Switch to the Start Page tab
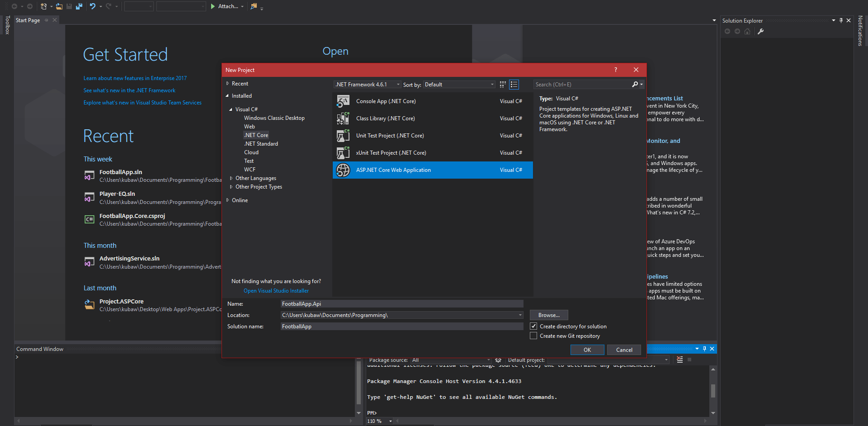 28,20
